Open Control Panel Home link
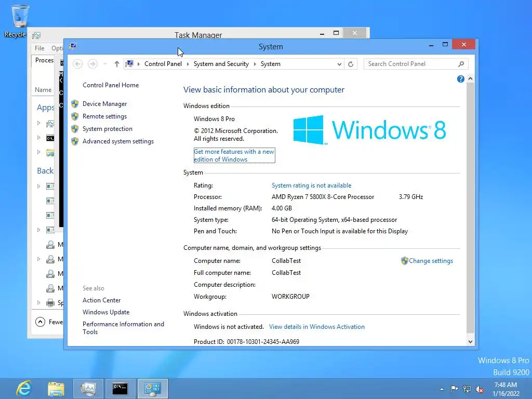The height and width of the screenshot is (399, 532). (111, 85)
